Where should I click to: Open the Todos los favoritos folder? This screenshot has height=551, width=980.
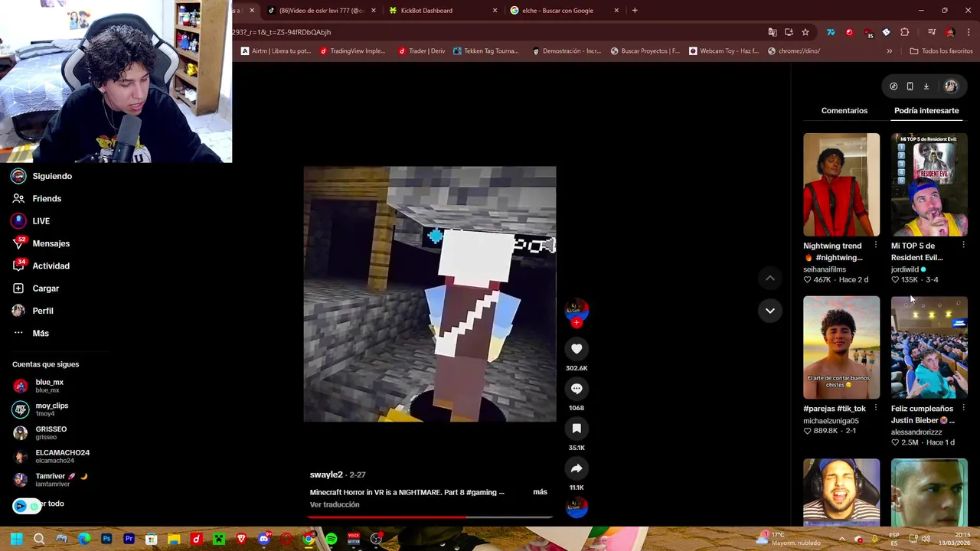(x=941, y=51)
